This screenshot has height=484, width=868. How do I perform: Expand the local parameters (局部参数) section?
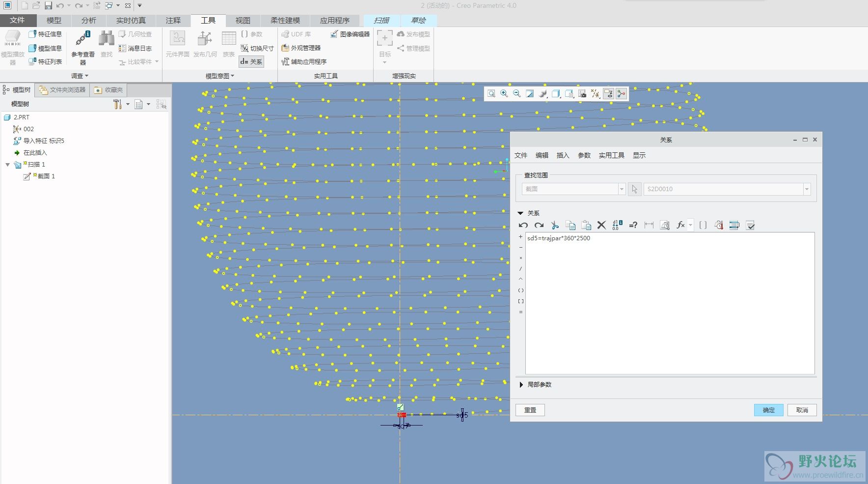(x=521, y=385)
